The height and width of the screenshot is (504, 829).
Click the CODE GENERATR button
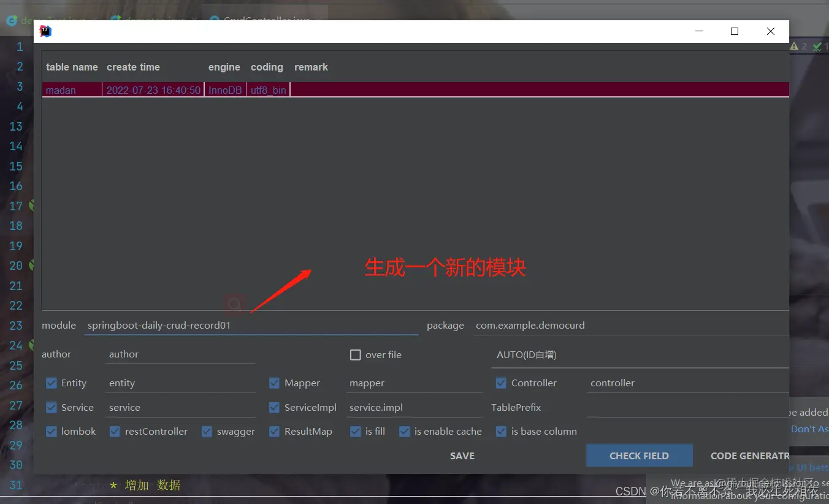point(749,456)
